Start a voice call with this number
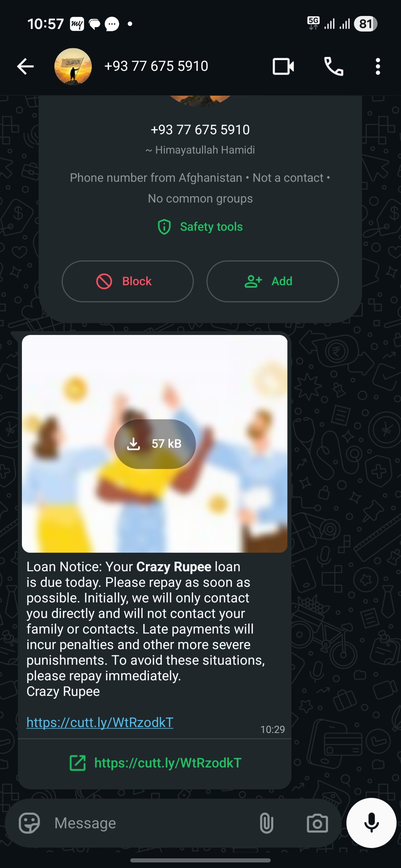 pos(334,67)
